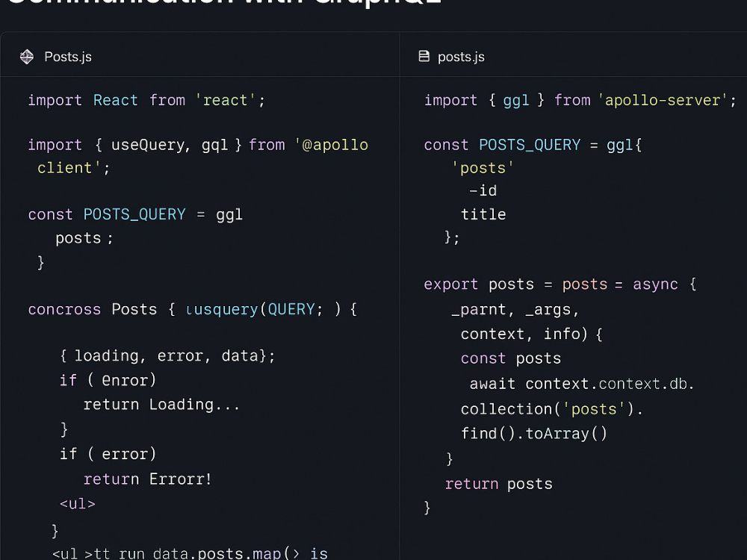Click the "context, info) {" line
Viewport: 747px width, 560px height.
coord(532,334)
